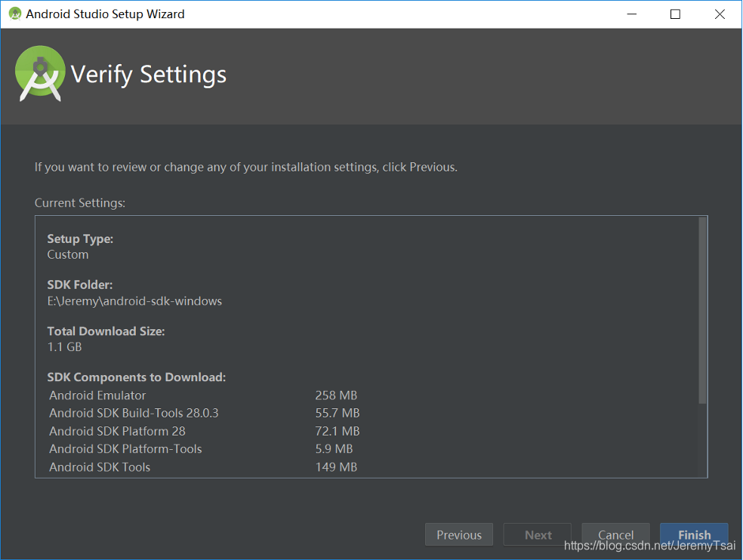Screen dimensions: 743x560
Task: Select the '1.1 GB' download size
Action: (x=64, y=347)
